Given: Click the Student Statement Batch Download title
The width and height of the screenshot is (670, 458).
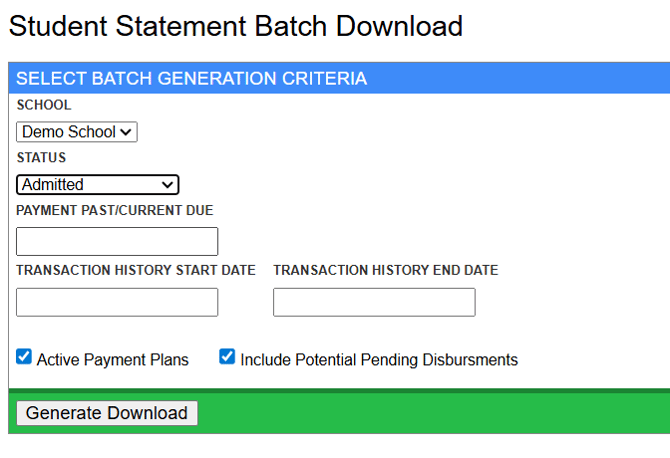Looking at the screenshot, I should (236, 26).
